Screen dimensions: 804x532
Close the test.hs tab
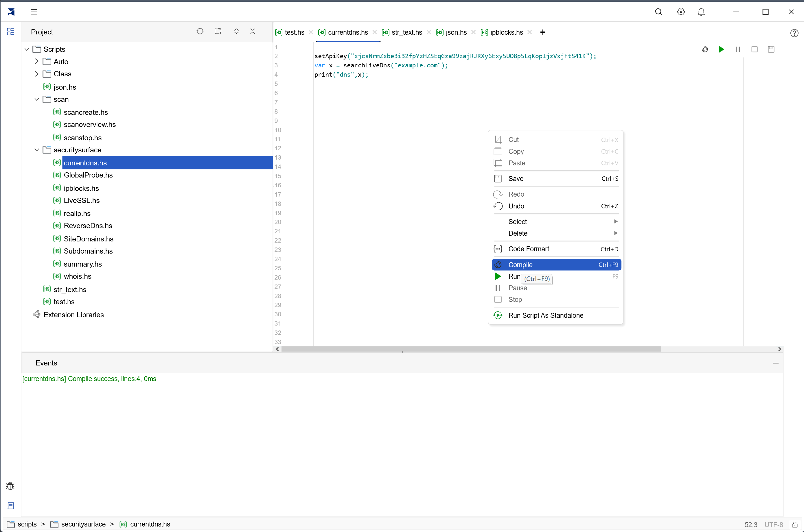311,32
